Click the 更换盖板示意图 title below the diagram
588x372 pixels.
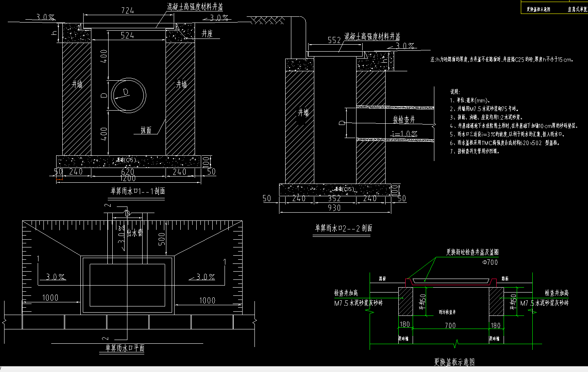point(454,363)
